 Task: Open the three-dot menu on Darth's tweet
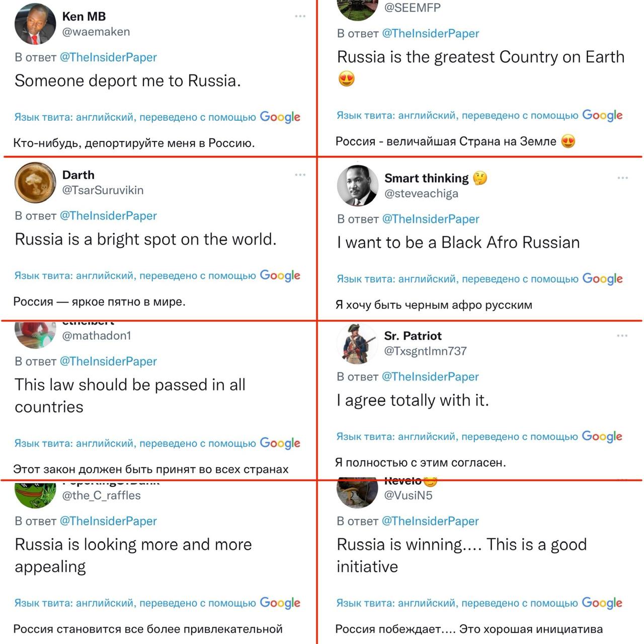[300, 175]
